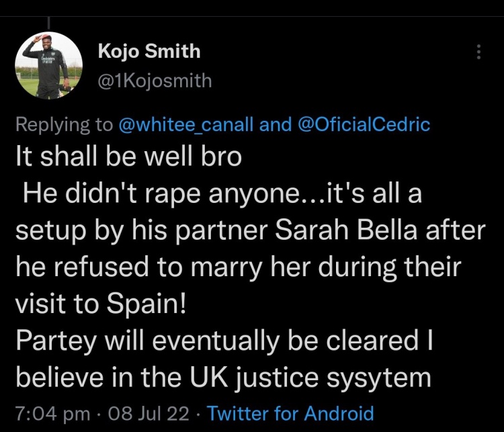Click the 7:04 pm timestamp
The image size is (504, 432).
(53, 414)
